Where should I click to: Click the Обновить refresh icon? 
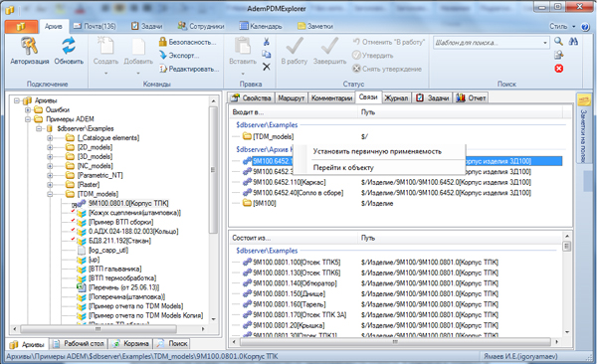[69, 46]
